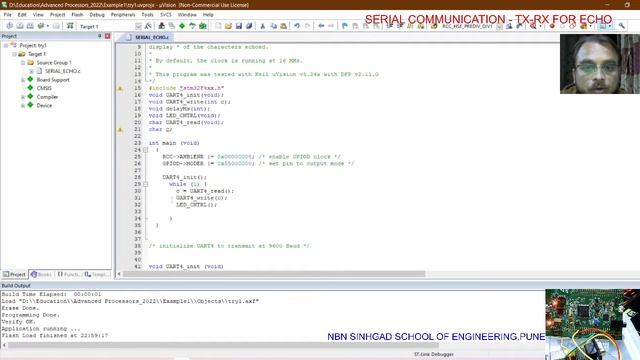Open the batch build dropdown arrow in the toolbar
The image size is (640, 360).
click(48, 26)
